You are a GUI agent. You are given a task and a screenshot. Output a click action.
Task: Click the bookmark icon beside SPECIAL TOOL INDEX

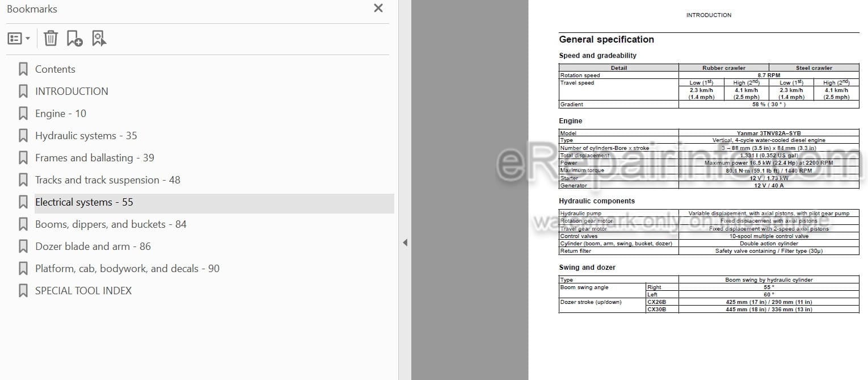pyautogui.click(x=23, y=291)
